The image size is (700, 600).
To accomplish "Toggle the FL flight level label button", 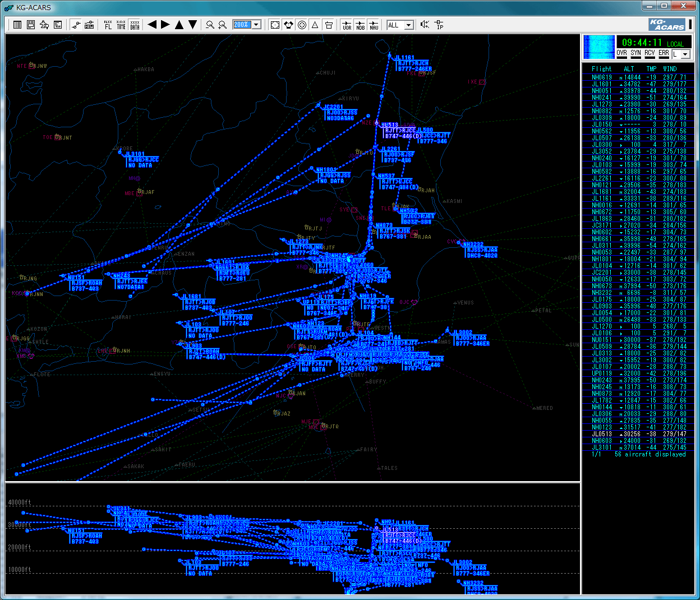I will tap(108, 25).
